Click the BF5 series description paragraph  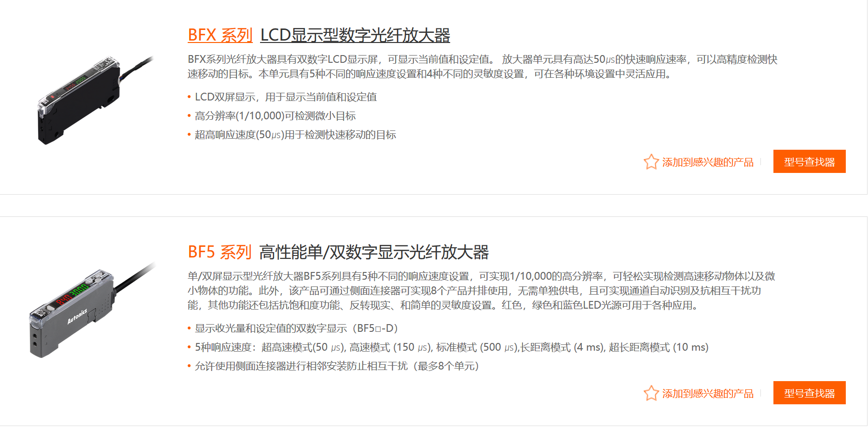click(481, 290)
